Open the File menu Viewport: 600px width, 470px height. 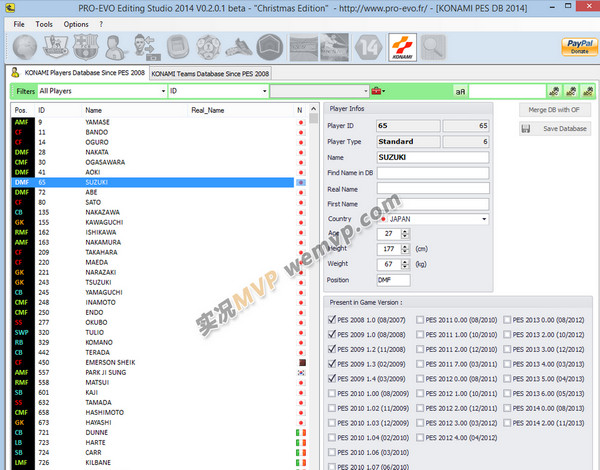click(x=19, y=24)
